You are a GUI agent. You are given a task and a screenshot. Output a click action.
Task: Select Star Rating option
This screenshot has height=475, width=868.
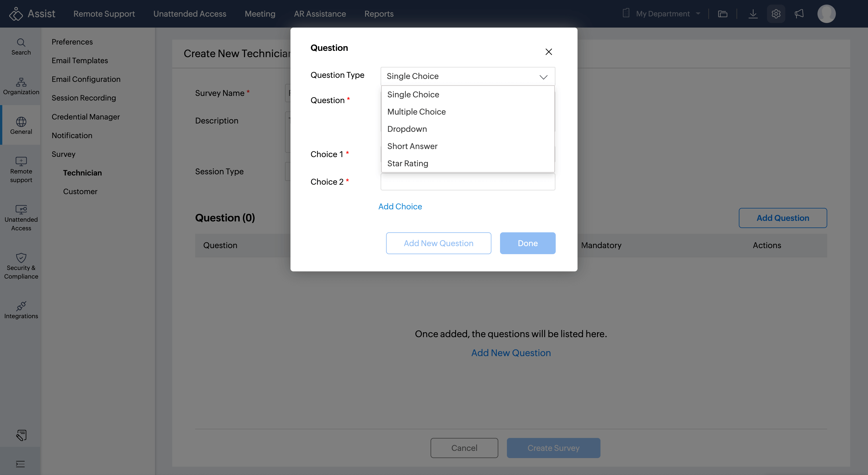tap(407, 163)
